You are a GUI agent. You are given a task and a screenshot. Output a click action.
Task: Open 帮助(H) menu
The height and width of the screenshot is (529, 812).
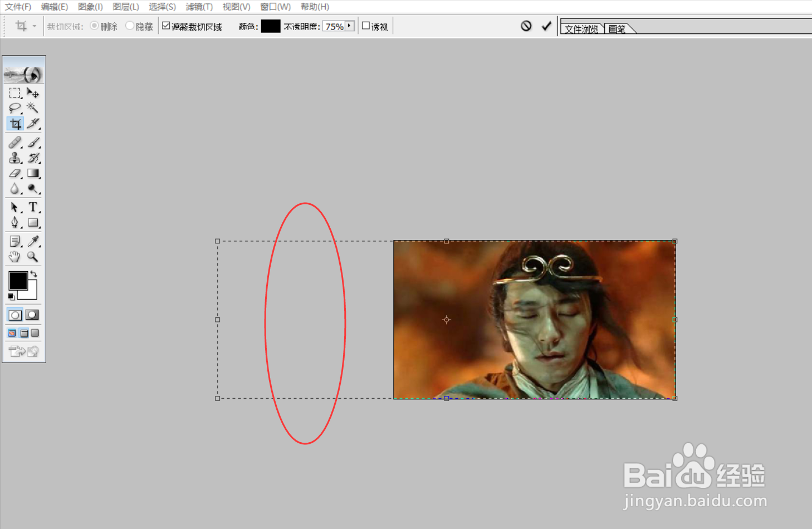[315, 7]
